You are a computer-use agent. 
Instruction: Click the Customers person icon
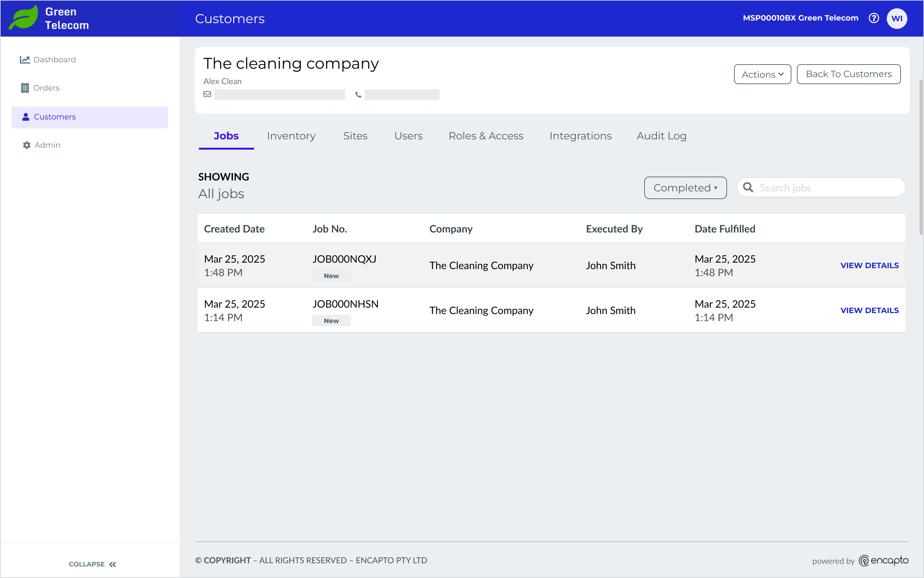26,117
